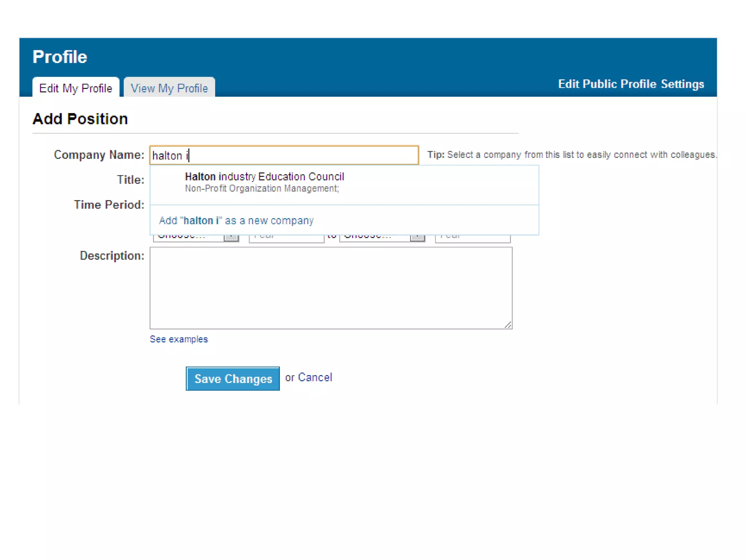Click the Non-Profit Organization Management subtitle

point(262,188)
